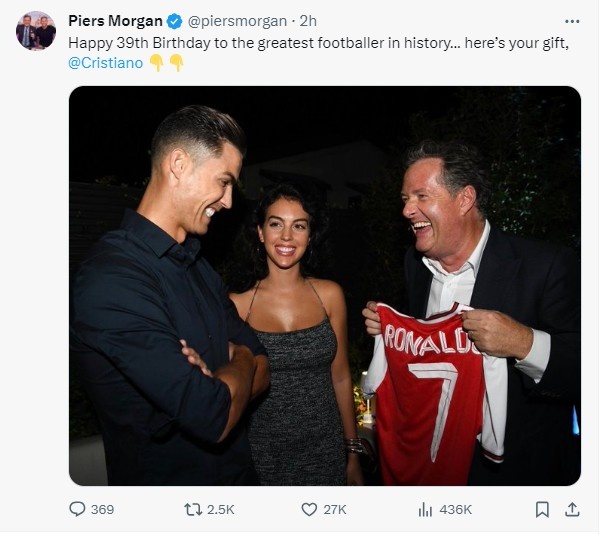Click the repost arrows icon
Viewport: 607px width, 535px height.
coord(193,509)
